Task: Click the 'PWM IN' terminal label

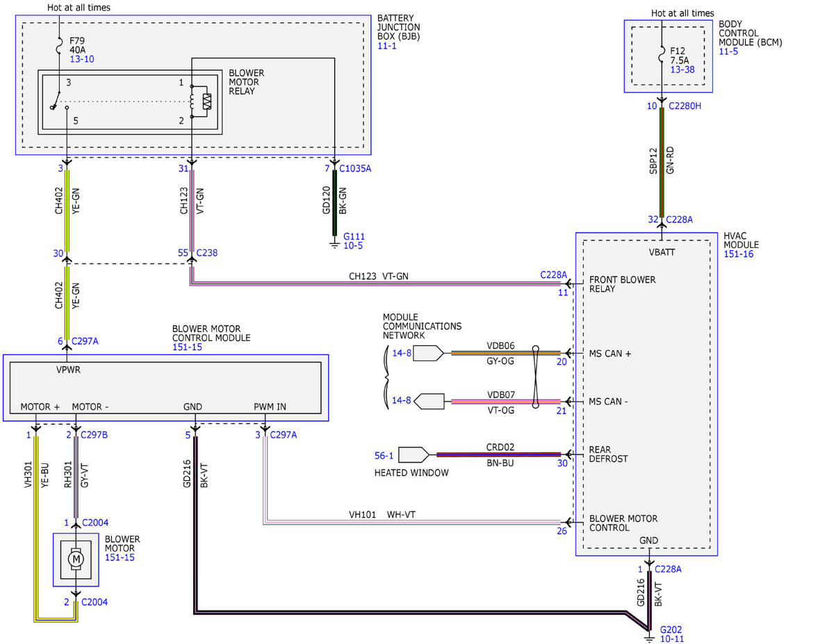Action: (x=270, y=406)
